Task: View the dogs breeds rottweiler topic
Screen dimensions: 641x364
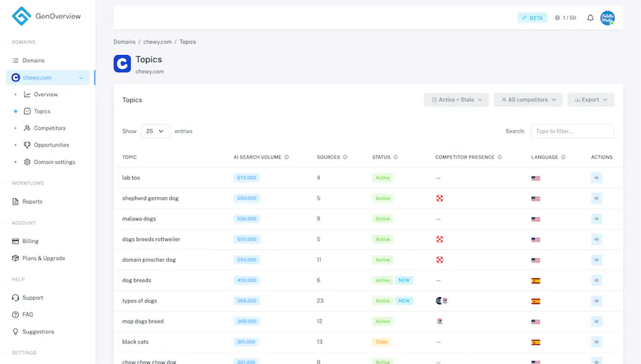Action: coord(597,239)
